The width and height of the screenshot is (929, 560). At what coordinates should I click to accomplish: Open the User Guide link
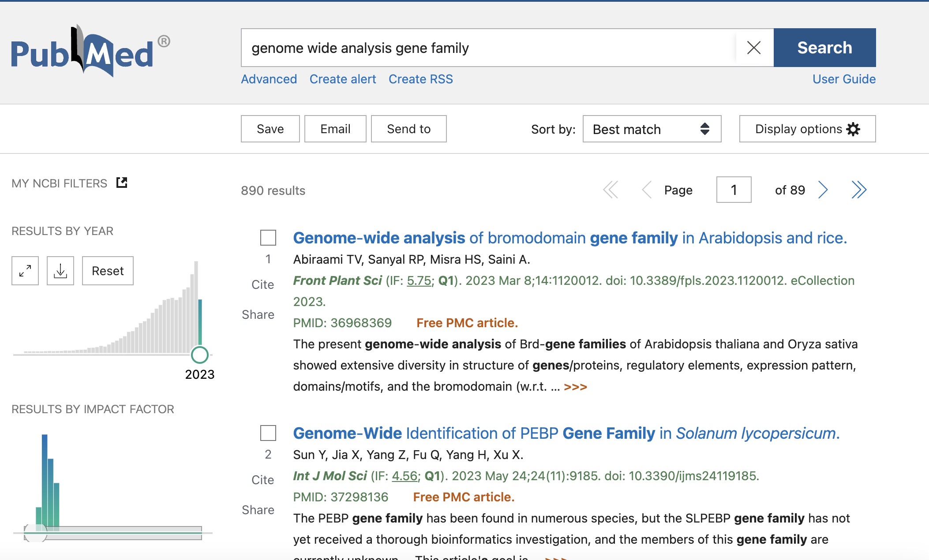coord(844,79)
